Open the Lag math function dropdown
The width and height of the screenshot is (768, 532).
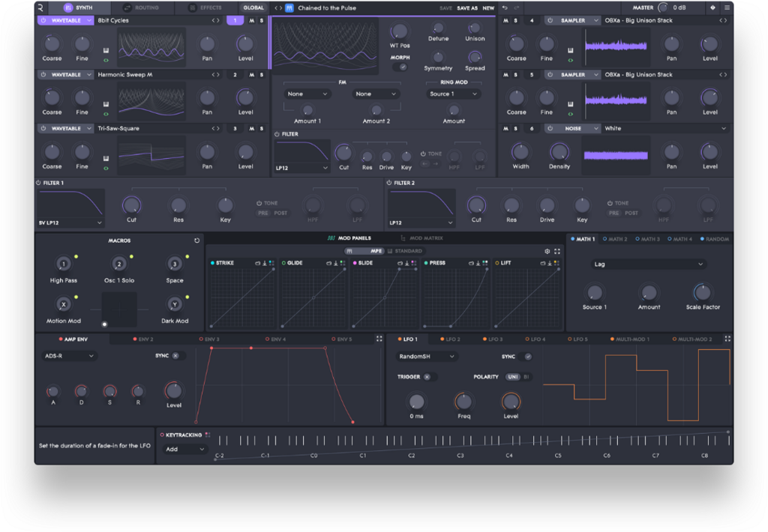pyautogui.click(x=649, y=265)
